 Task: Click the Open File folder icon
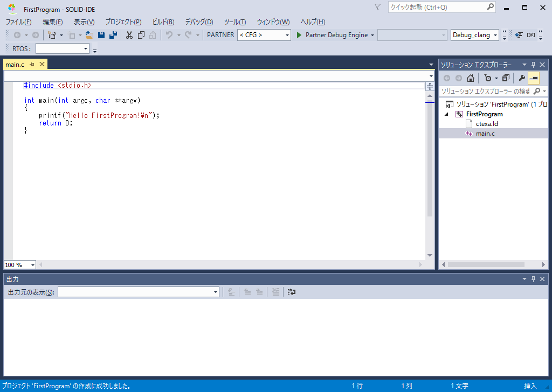(x=89, y=35)
